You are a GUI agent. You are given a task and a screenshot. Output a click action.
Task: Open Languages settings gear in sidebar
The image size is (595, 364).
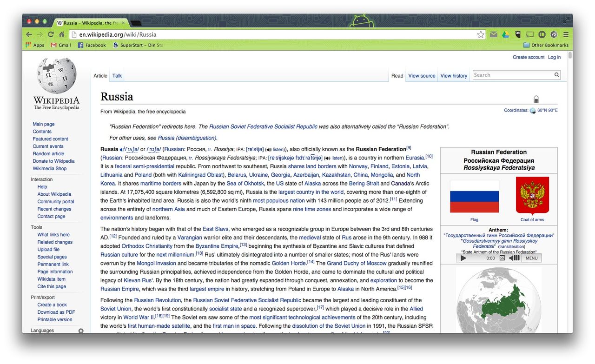81,331
